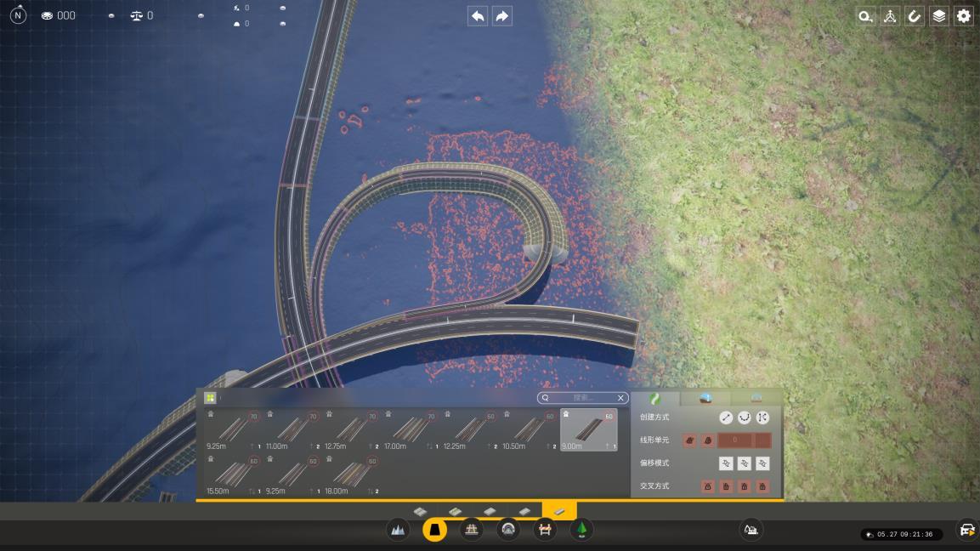Select the highlighted fifth road category sub-tool
Image resolution: width=980 pixels, height=551 pixels.
(x=559, y=511)
